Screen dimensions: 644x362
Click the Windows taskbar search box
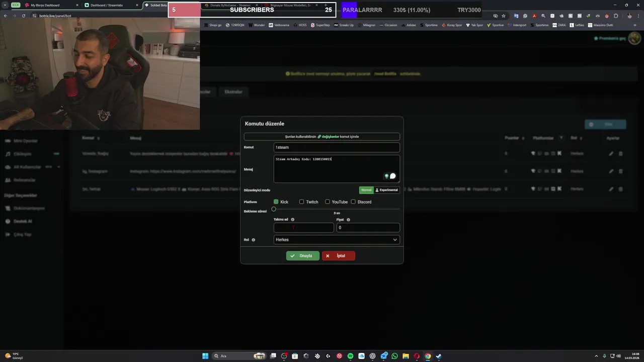(239, 356)
